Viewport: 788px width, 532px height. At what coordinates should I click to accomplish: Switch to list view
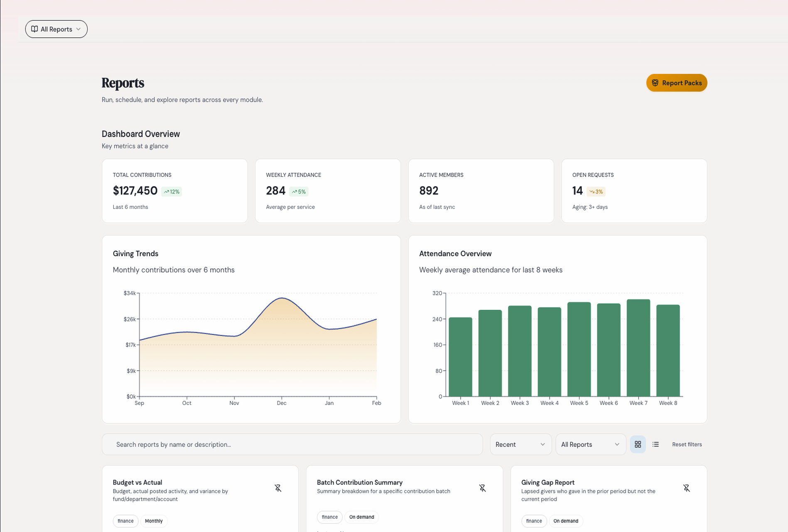655,444
